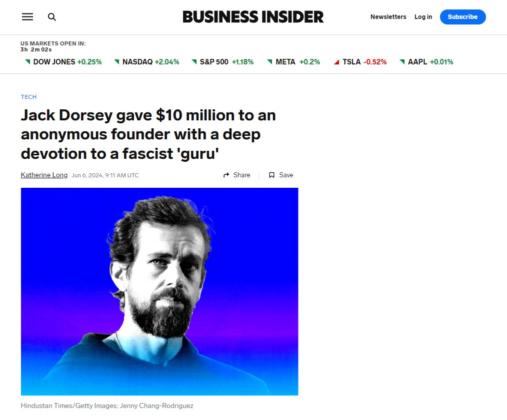The image size is (507, 420).
Task: Click the US markets open countdown
Action: coord(53,46)
